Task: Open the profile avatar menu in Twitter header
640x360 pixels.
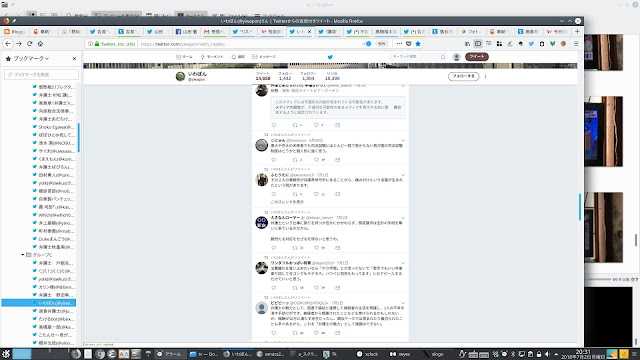Action: click(x=456, y=57)
